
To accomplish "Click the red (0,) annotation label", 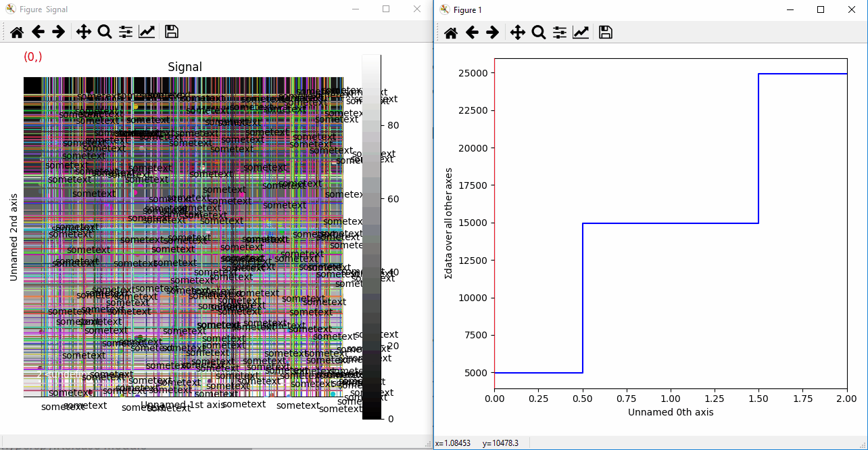I will (x=32, y=57).
